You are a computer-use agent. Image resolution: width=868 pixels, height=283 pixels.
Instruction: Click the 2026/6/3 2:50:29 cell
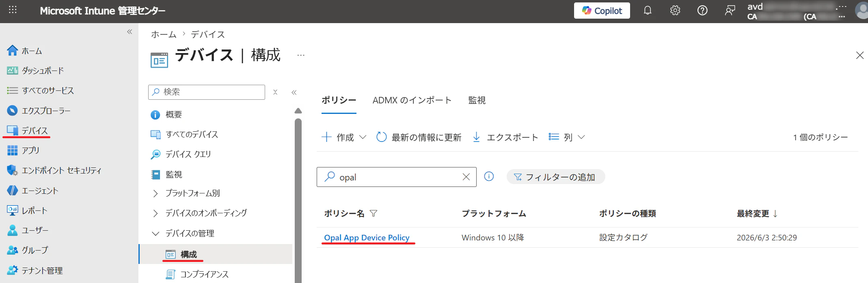point(767,238)
